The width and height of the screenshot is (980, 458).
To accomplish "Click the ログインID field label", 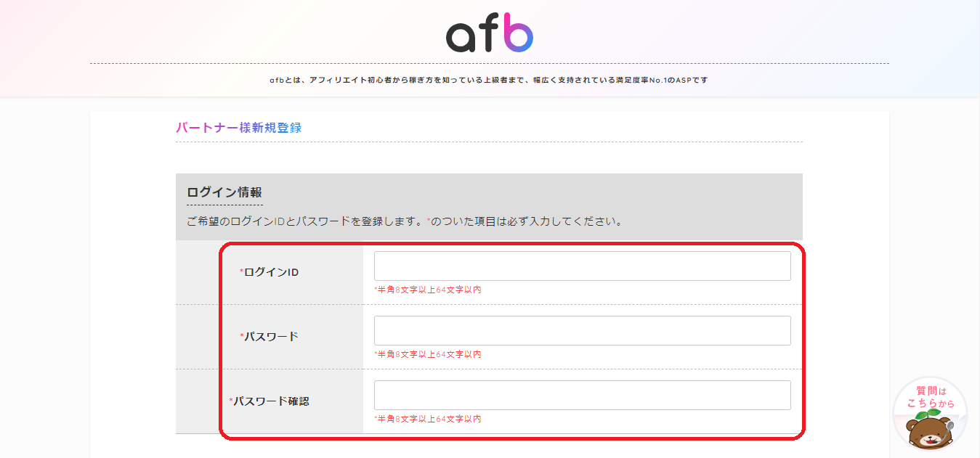I will (x=270, y=272).
